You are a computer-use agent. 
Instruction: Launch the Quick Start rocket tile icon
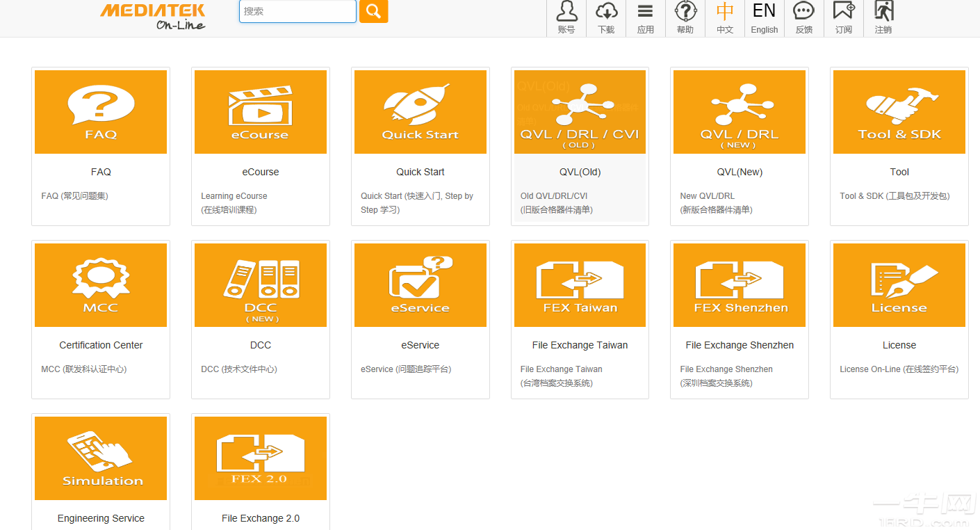[x=420, y=112]
